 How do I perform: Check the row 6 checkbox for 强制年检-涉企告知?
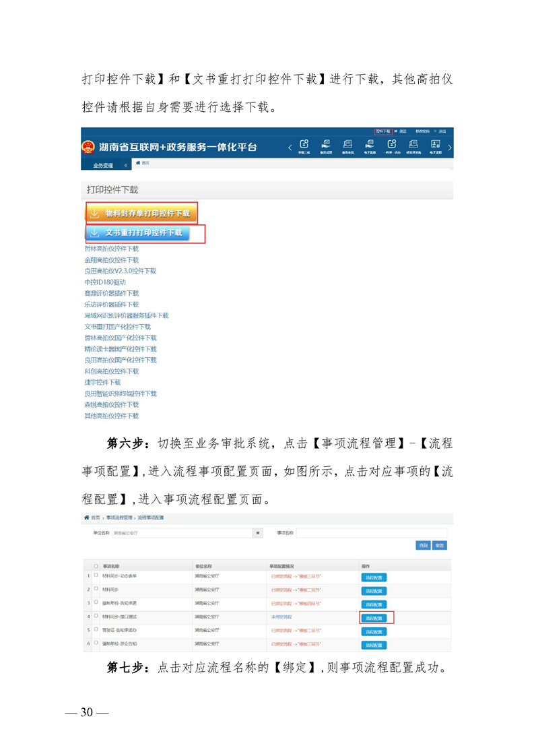pos(96,643)
